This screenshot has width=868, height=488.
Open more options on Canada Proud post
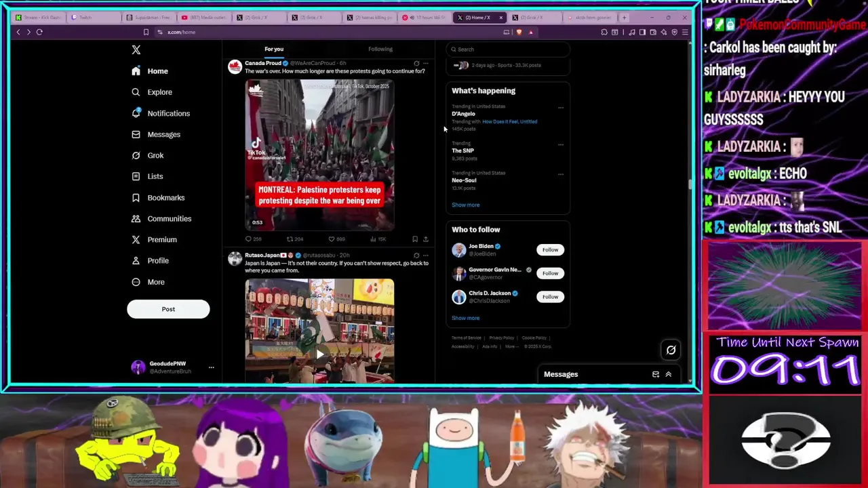[x=426, y=63]
